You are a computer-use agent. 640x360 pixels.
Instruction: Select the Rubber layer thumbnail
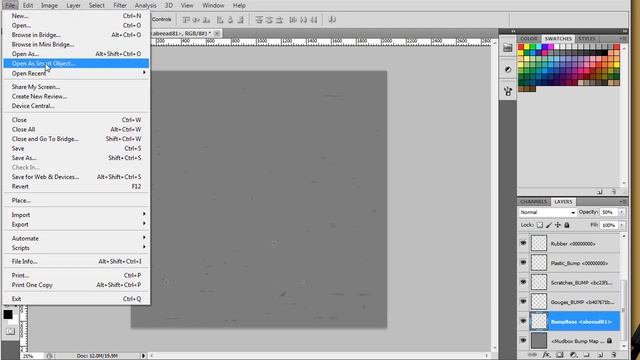pyautogui.click(x=539, y=243)
